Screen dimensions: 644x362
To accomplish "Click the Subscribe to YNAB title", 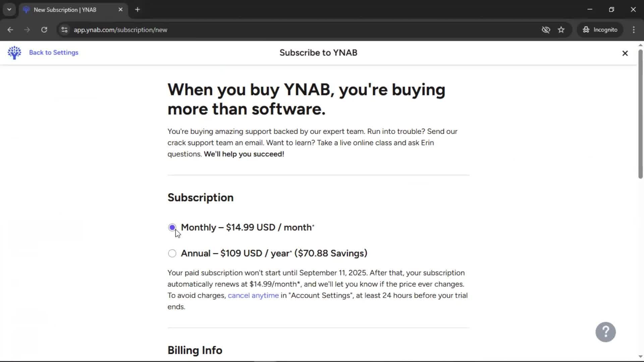I will [x=318, y=53].
